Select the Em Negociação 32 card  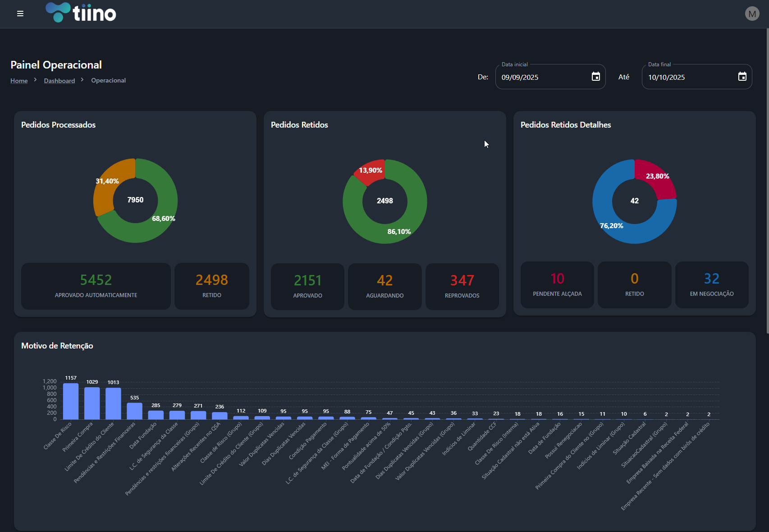[x=711, y=285]
